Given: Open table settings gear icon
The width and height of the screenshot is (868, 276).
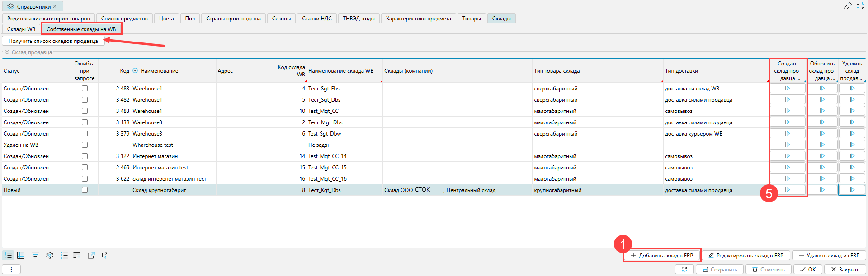Looking at the screenshot, I should click(50, 255).
